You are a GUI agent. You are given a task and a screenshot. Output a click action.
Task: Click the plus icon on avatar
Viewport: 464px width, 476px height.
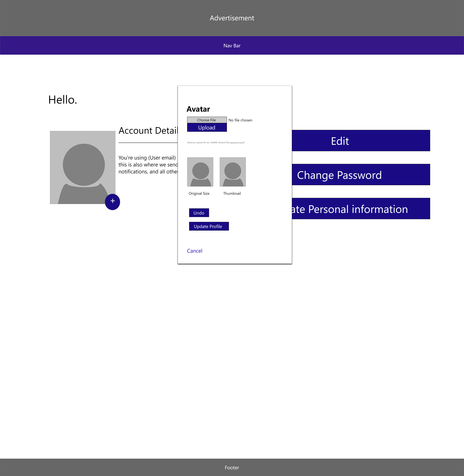click(112, 202)
